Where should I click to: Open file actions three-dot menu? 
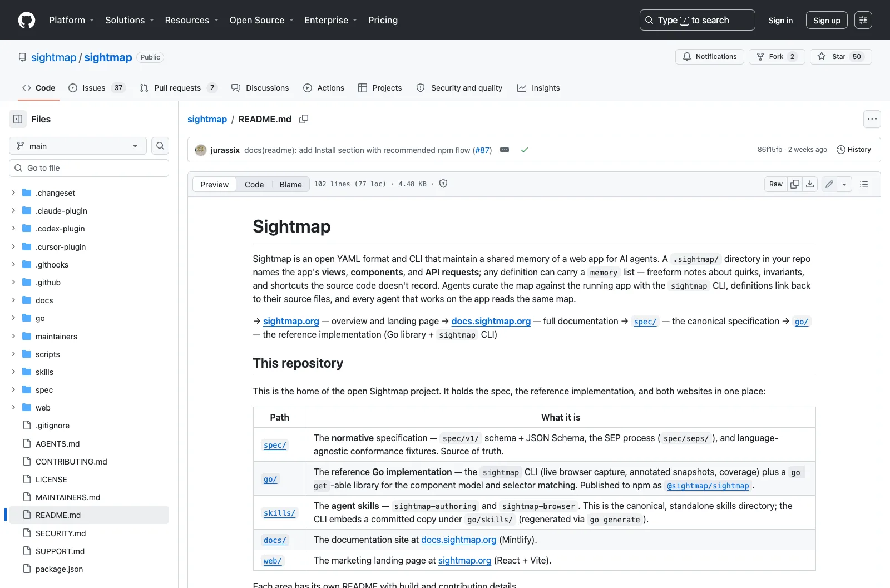point(872,119)
